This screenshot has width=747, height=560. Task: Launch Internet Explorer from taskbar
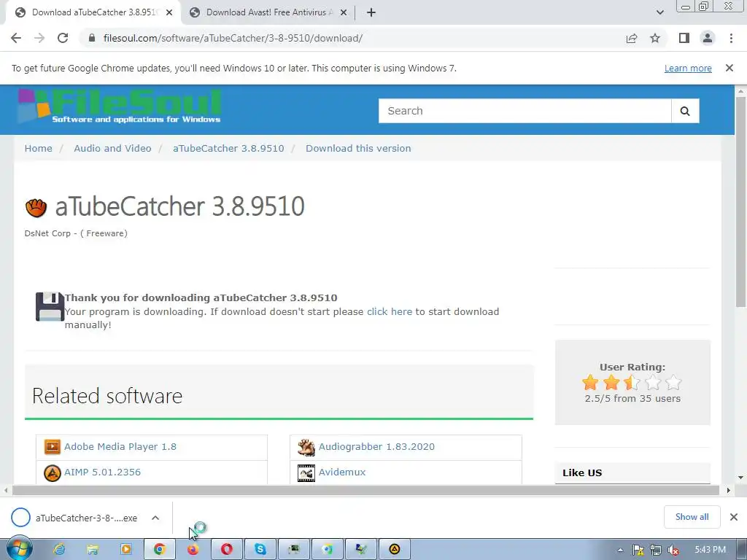coord(59,550)
